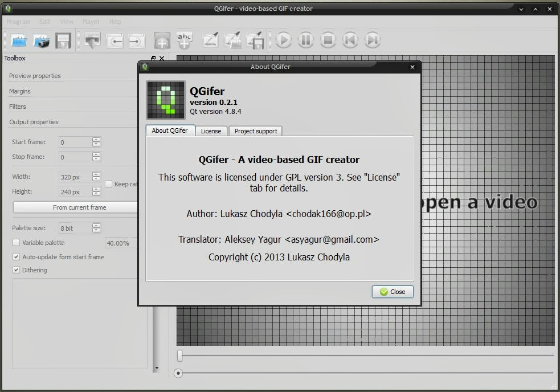Viewport: 560px width, 392px height.
Task: Toggle Auto-update form start frame checkbox
Action: (x=16, y=256)
